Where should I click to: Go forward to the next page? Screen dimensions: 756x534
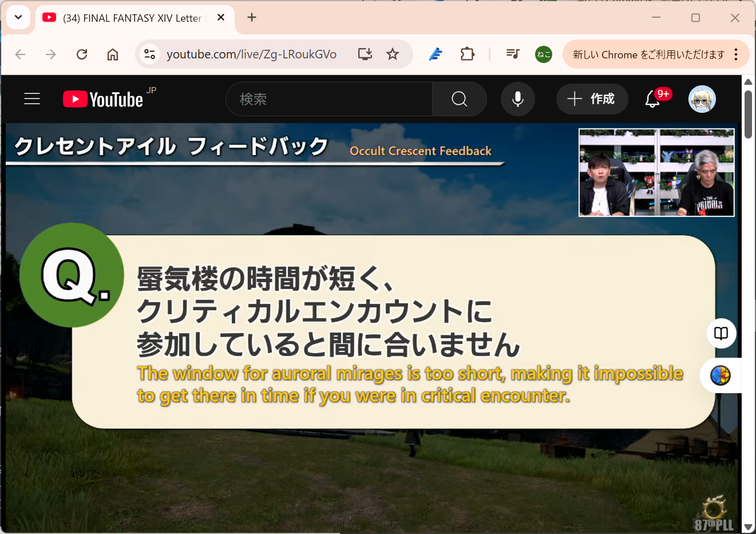click(x=51, y=54)
